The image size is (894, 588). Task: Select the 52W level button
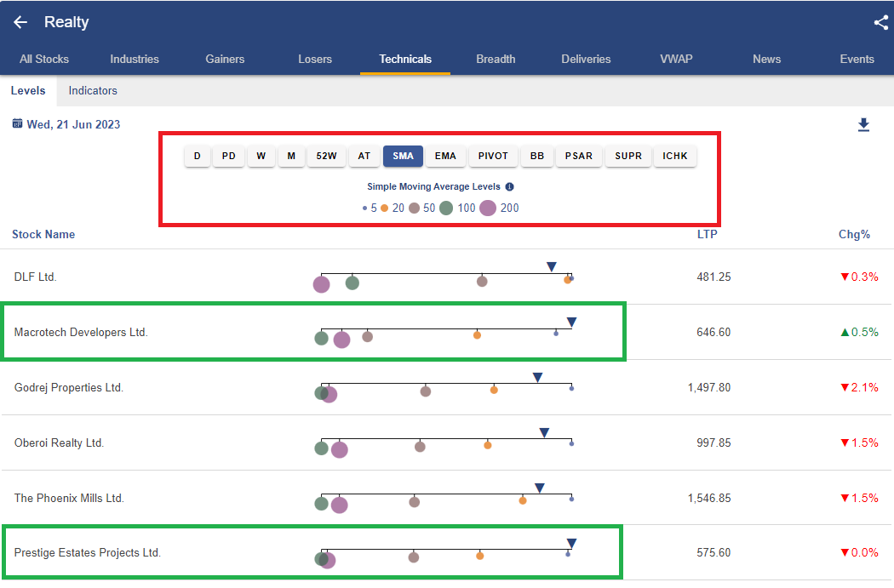pyautogui.click(x=327, y=156)
